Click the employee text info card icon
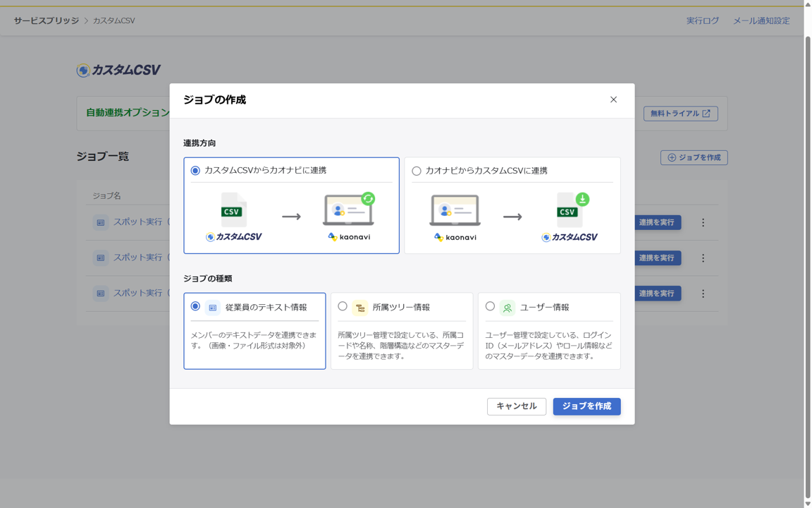Viewport: 812px width, 508px height. [212, 308]
